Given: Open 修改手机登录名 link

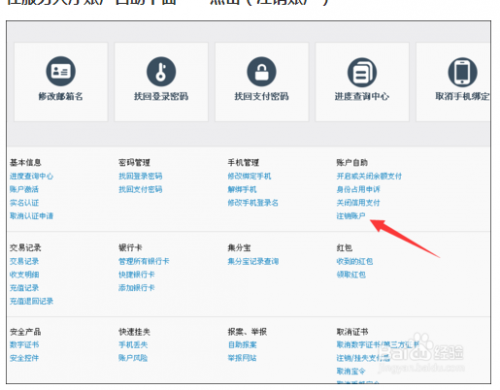Looking at the screenshot, I should [x=253, y=203].
